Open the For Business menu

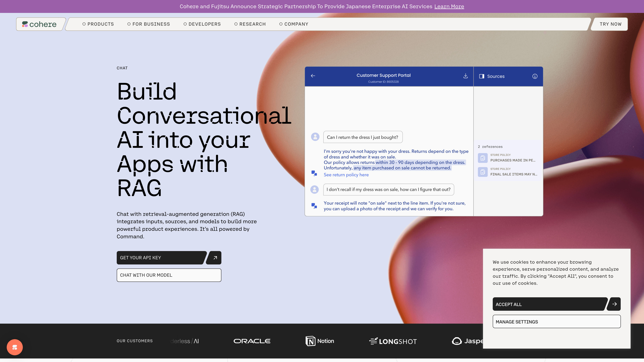(148, 24)
